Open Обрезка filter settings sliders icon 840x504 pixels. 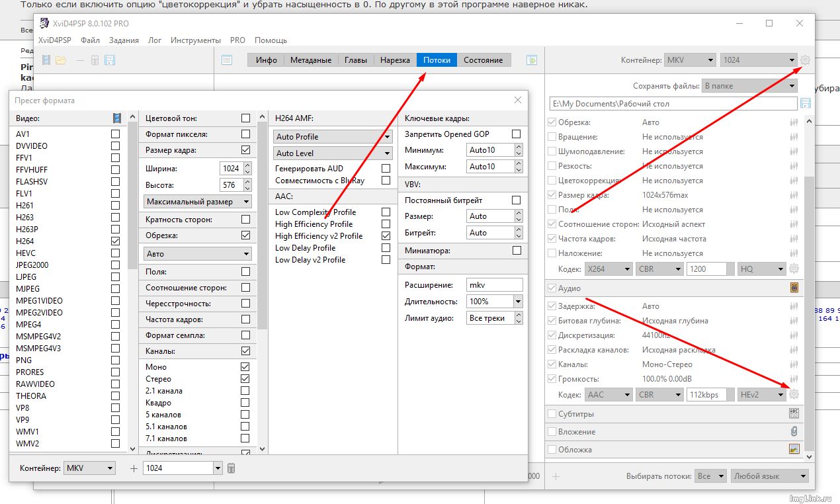coord(794,122)
